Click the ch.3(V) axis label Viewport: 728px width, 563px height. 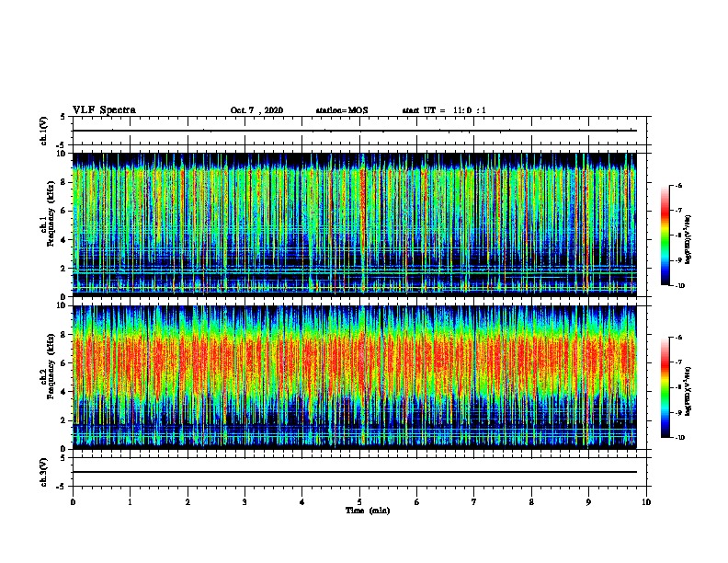point(44,472)
